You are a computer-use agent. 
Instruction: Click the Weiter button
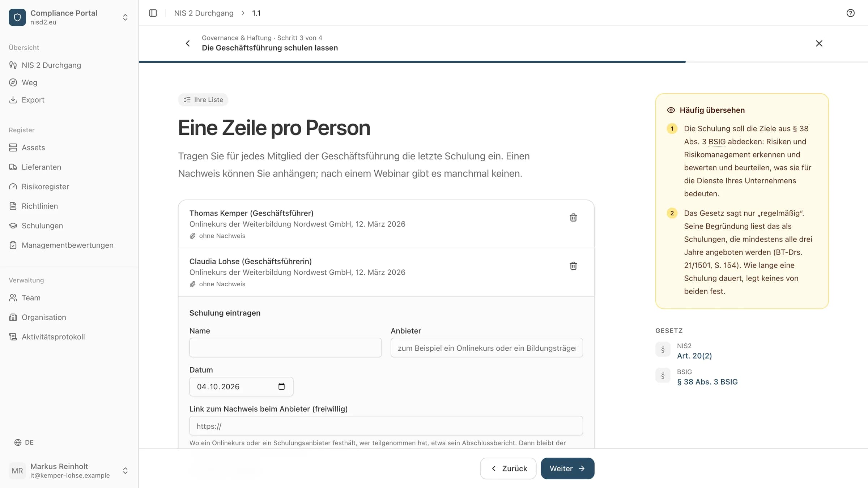(567, 468)
